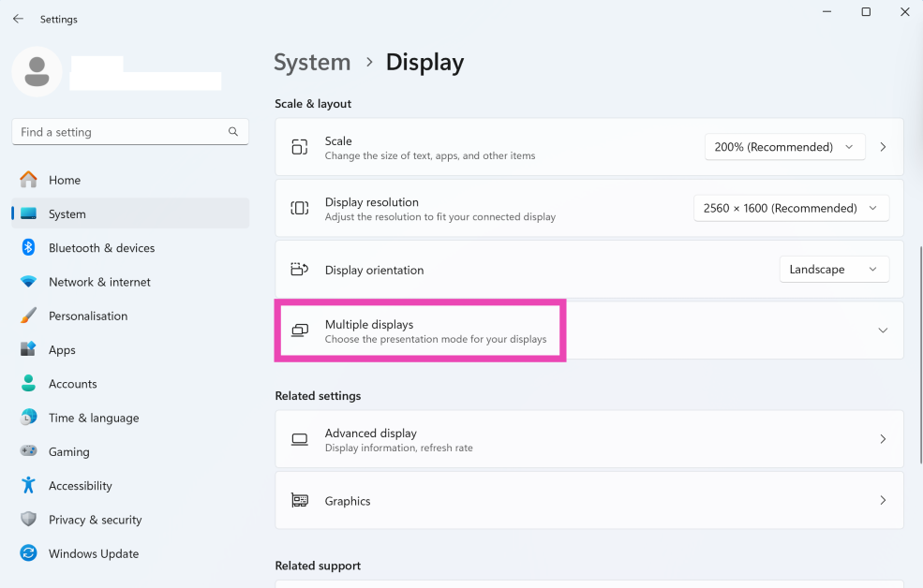
Task: Open custom scaling via Scale chevron
Action: [x=883, y=147]
